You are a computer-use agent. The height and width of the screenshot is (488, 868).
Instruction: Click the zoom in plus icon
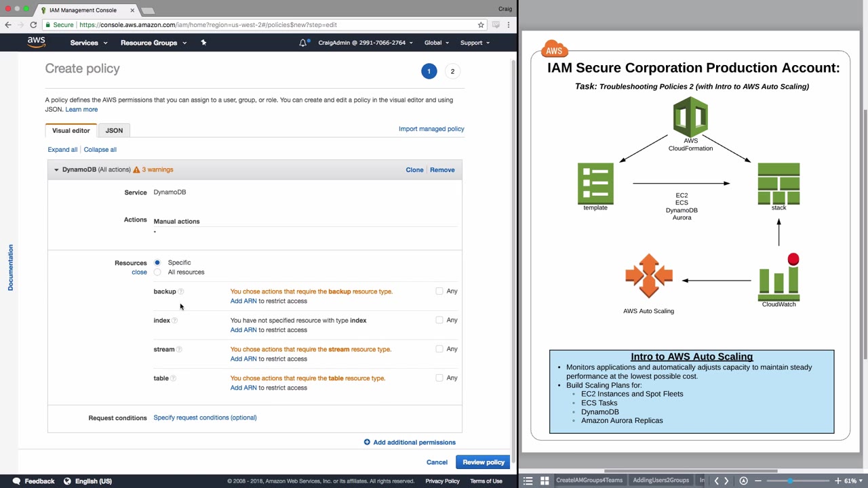tap(838, 481)
